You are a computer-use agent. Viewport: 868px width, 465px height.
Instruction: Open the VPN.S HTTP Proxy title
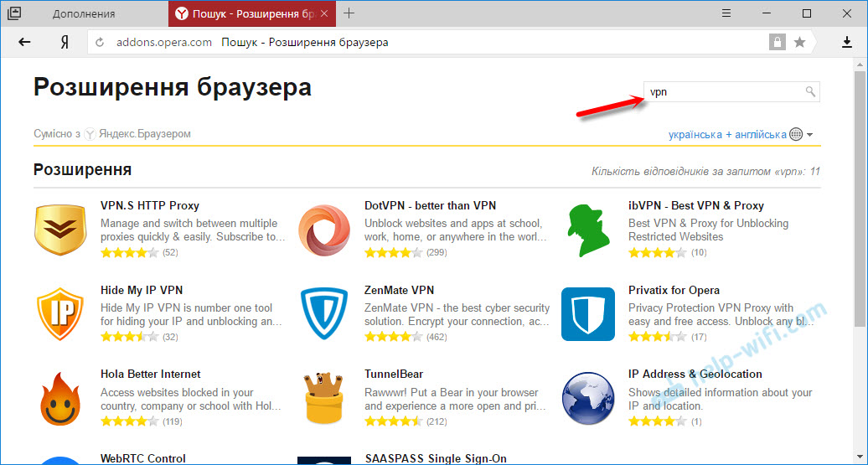[149, 206]
